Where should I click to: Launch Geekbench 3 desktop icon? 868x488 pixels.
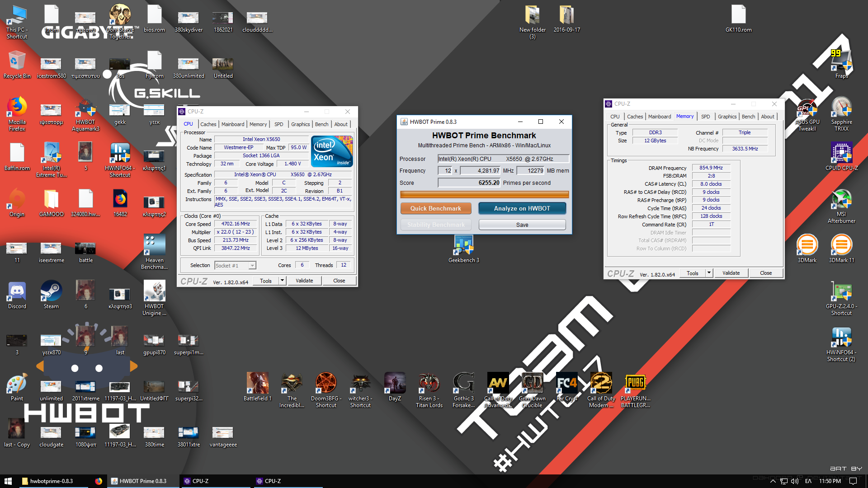point(463,249)
